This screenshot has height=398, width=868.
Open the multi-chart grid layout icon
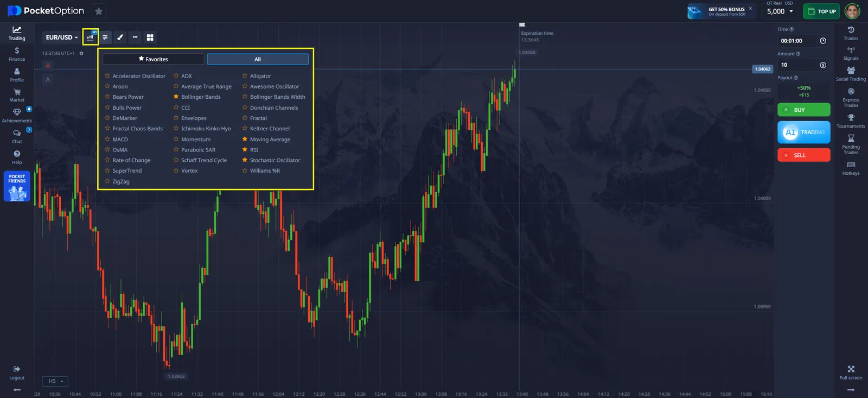pyautogui.click(x=150, y=37)
